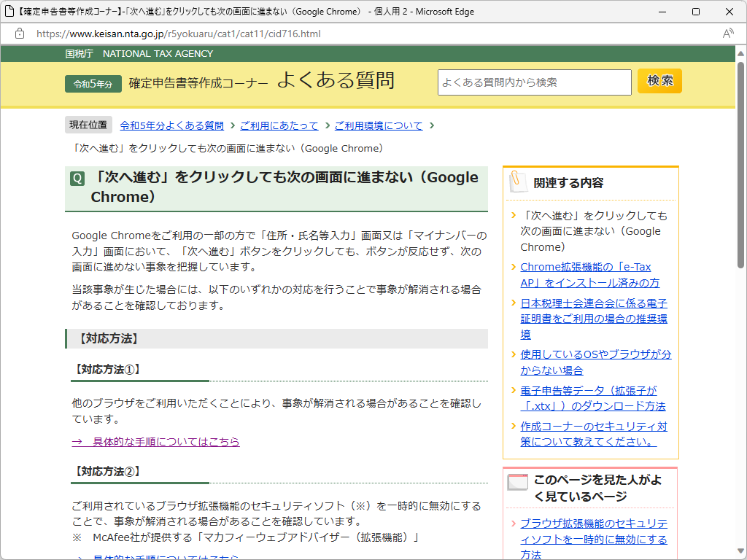The image size is (747, 560).
Task: Click the memo pad icon on the 関連する内容 panel
Action: pos(518,182)
